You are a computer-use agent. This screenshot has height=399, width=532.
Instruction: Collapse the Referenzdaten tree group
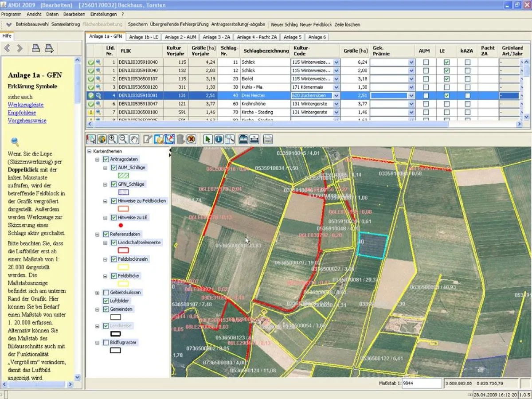click(97, 235)
